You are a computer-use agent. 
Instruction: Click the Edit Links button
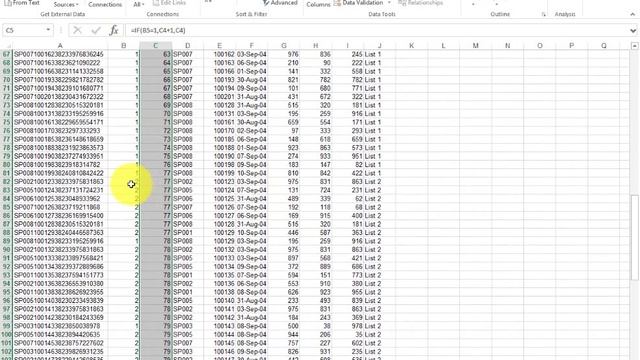(x=169, y=3)
